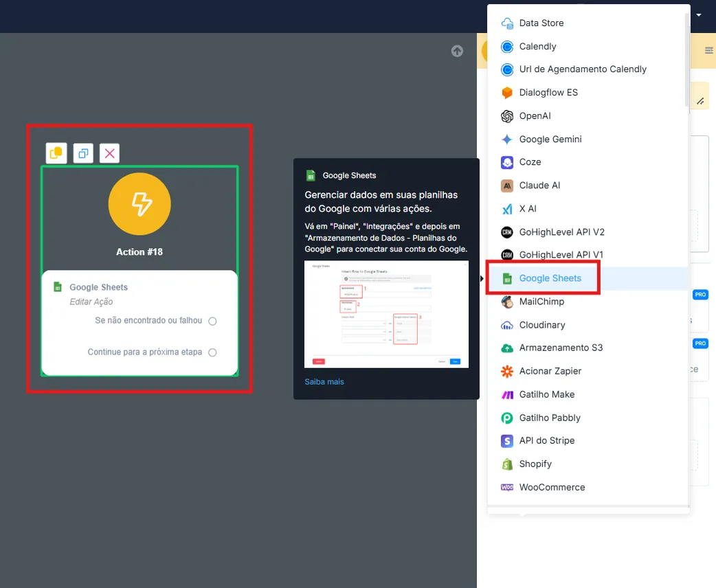
Task: Click the 'Url de Agendamento Calendly' text label
Action: click(583, 69)
